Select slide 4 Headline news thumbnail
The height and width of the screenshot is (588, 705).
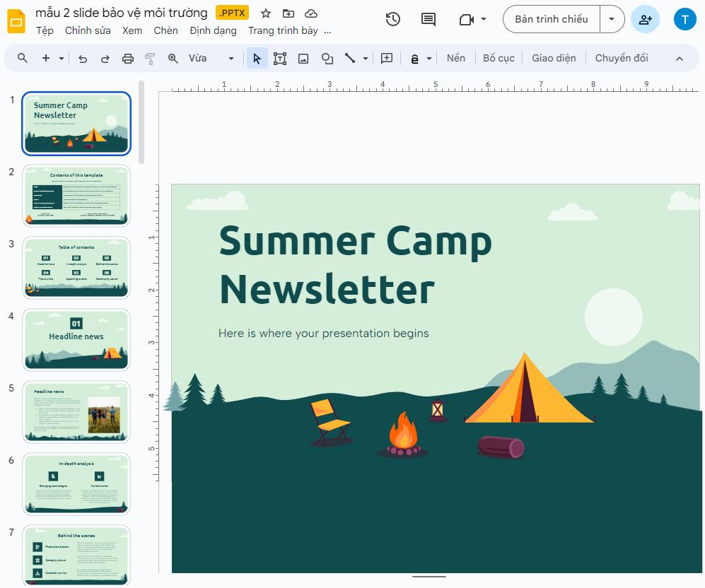pyautogui.click(x=76, y=339)
